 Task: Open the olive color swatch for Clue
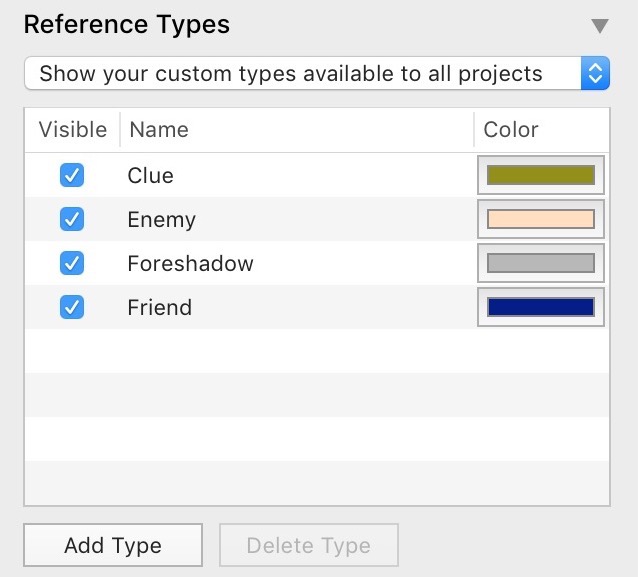tap(541, 175)
